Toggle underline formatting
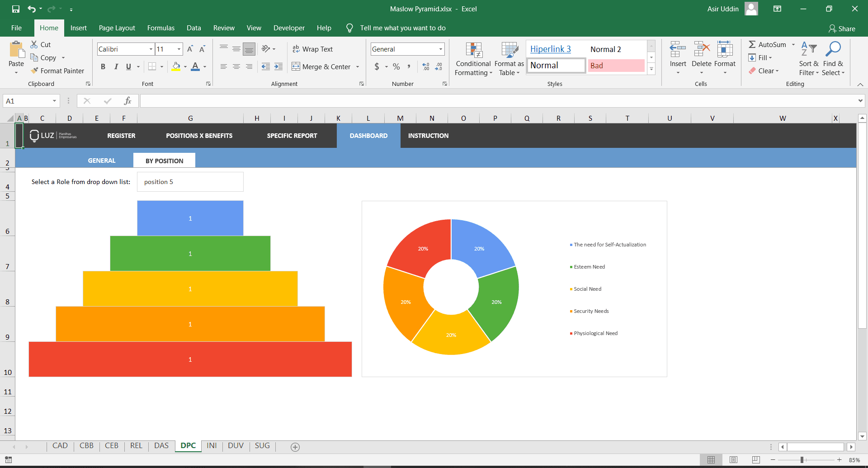Image resolution: width=868 pixels, height=468 pixels. [128, 66]
